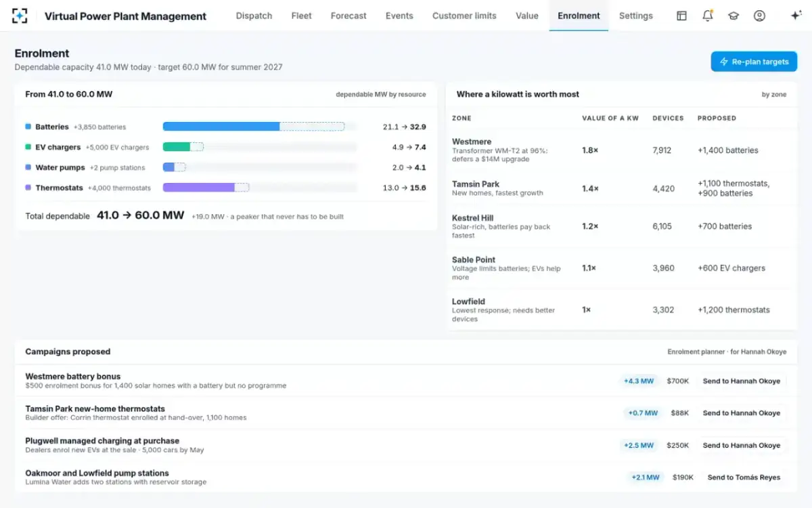Click the 21.1 → 32.9 batteries value
Screen dimensions: 812x508
pyautogui.click(x=404, y=127)
